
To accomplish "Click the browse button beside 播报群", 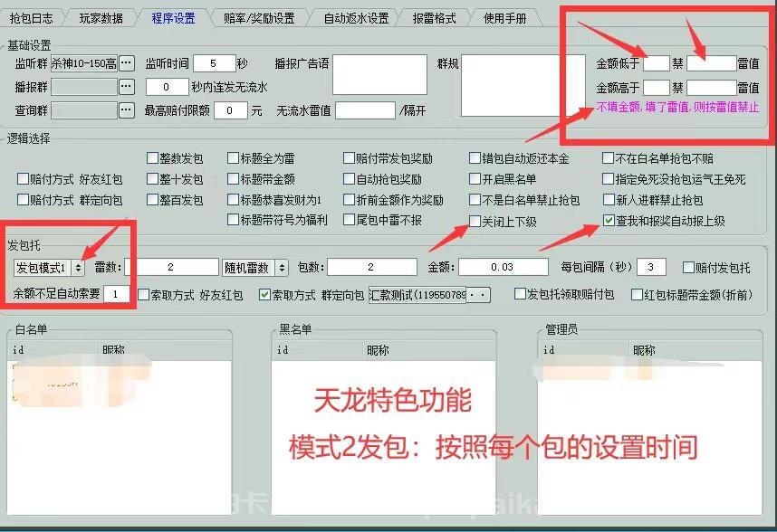I will (x=127, y=87).
